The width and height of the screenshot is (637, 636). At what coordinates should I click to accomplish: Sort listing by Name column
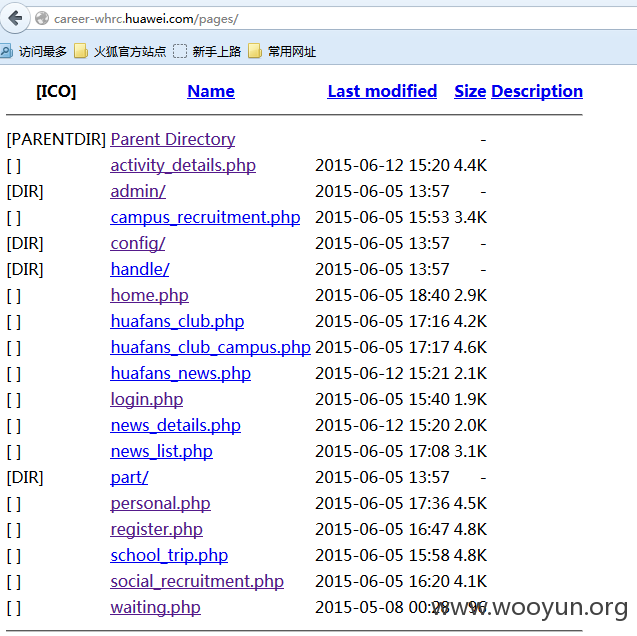click(211, 91)
